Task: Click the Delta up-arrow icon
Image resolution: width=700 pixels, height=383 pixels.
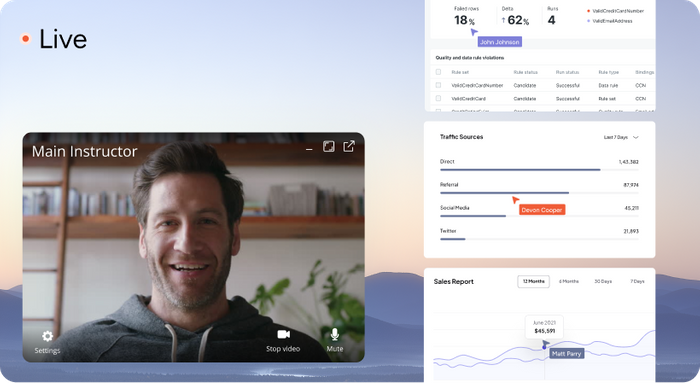Action: coord(504,20)
